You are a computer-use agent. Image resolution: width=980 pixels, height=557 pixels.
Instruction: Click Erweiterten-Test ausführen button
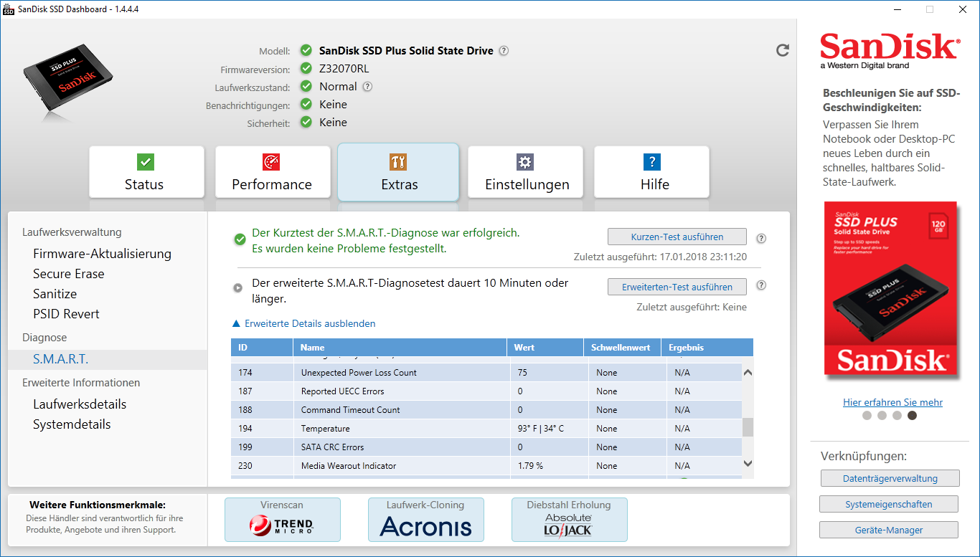point(677,287)
